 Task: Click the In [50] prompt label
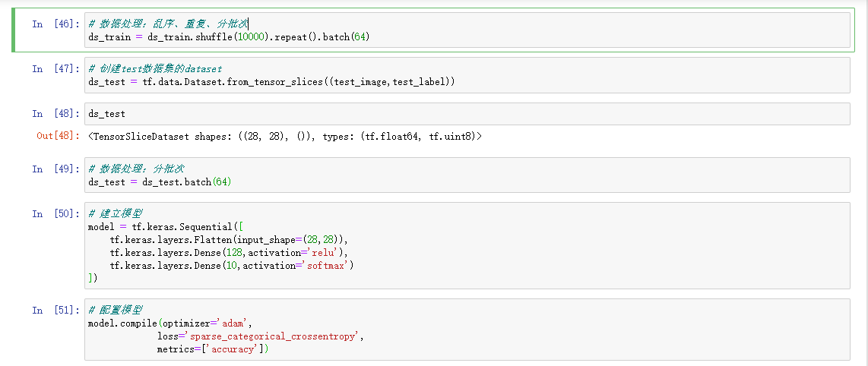tap(56, 213)
